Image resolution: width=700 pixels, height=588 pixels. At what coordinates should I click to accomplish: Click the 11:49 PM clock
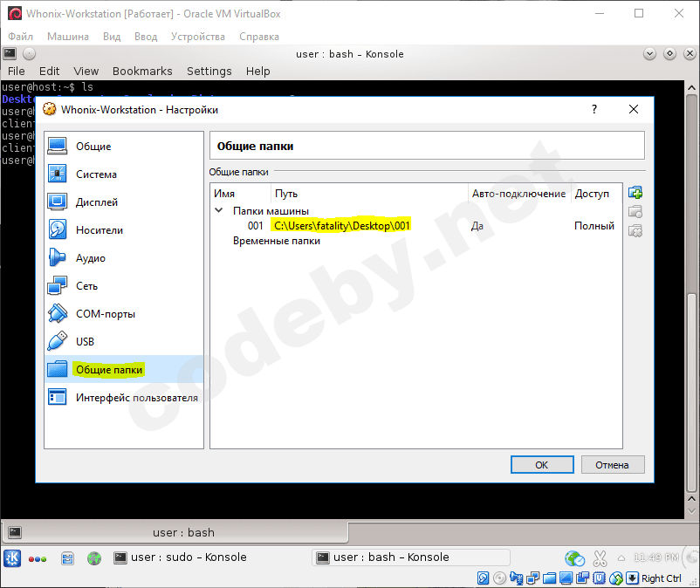click(x=655, y=557)
